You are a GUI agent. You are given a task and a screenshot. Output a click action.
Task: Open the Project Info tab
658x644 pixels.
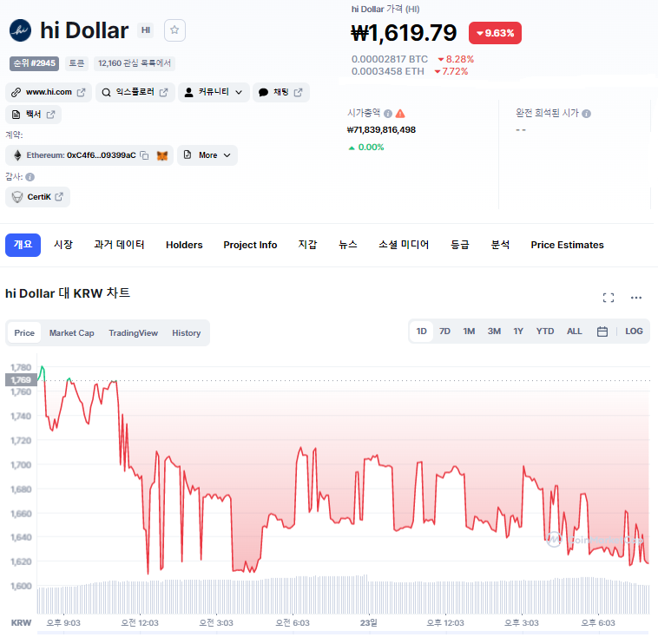point(250,245)
